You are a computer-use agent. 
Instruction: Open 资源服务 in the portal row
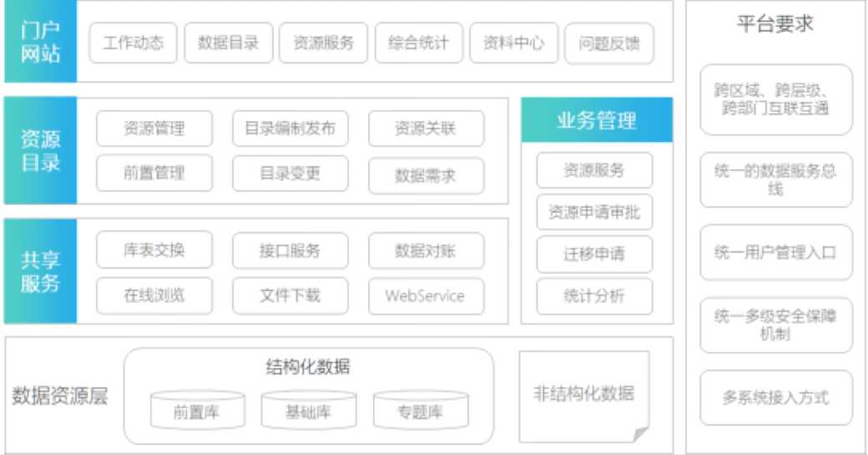[323, 43]
